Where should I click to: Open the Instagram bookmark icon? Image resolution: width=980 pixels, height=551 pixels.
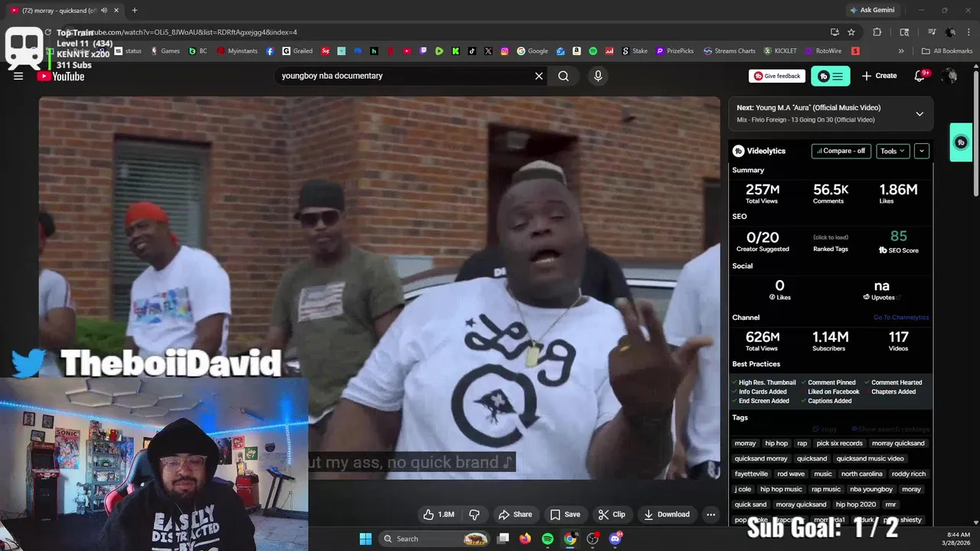pos(505,51)
